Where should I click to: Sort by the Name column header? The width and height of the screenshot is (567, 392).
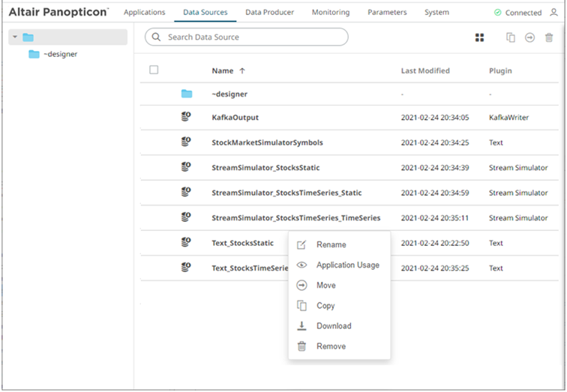click(x=223, y=71)
